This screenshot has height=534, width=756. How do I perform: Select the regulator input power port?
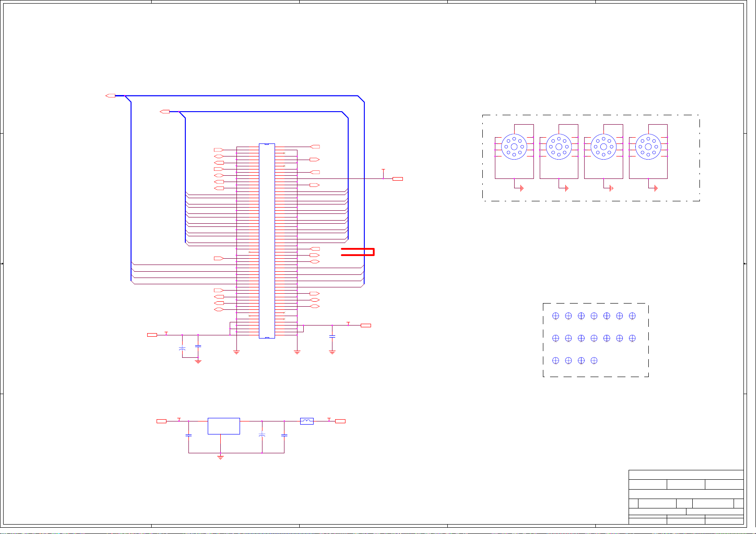tap(162, 421)
